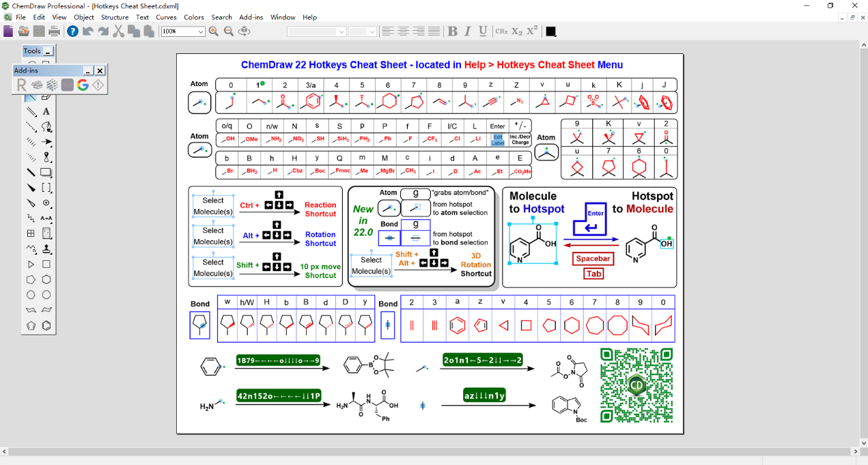This screenshot has width=868, height=465.
Task: Click the Zoom In magnifier icon
Action: (214, 31)
